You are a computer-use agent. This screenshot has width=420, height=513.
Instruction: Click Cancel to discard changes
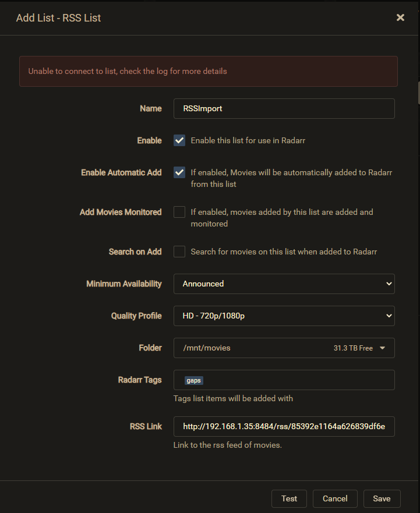click(335, 498)
